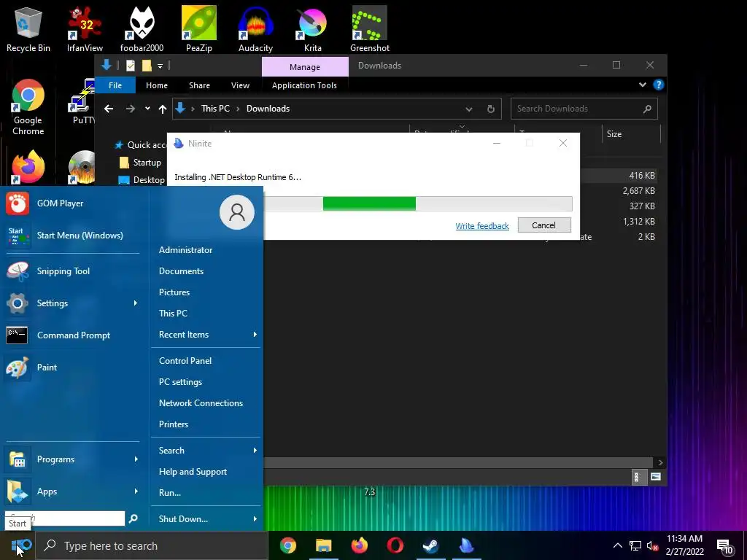Image resolution: width=747 pixels, height=560 pixels.
Task: Expand the Search submenu in start menu
Action: [x=255, y=450]
